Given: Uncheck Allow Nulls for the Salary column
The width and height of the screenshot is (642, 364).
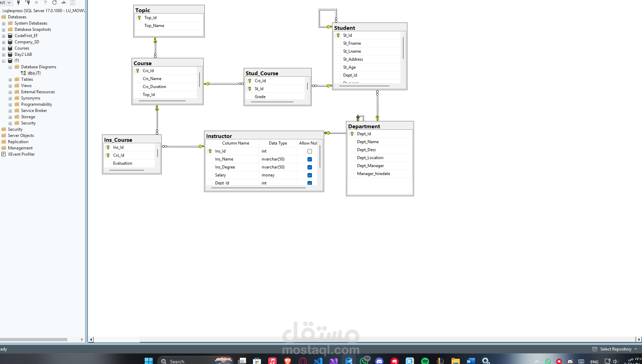Looking at the screenshot, I should tap(309, 175).
